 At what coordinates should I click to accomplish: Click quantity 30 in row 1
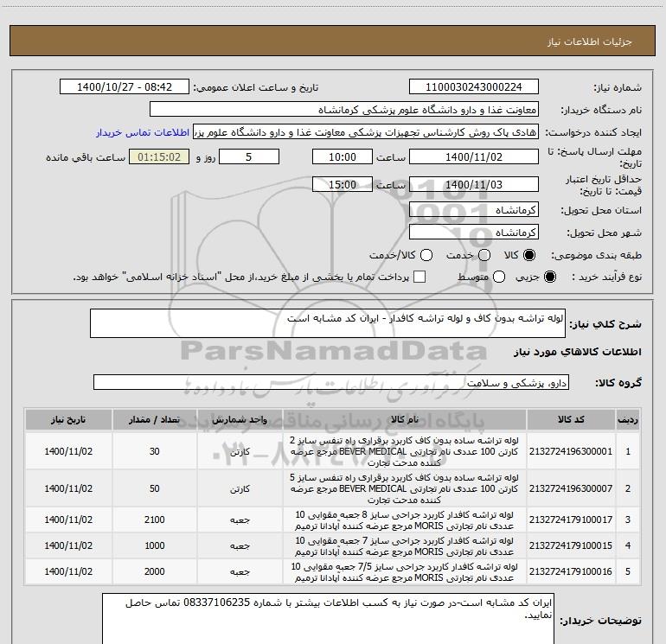(x=155, y=451)
